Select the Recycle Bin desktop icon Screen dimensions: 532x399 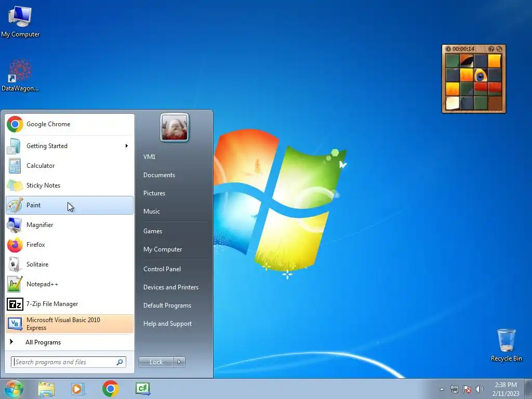[x=506, y=345]
